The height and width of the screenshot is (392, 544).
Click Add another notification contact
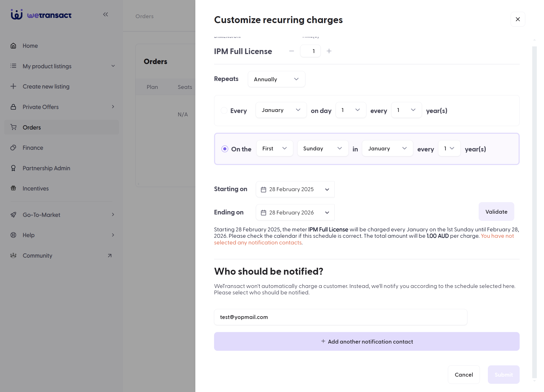point(367,342)
